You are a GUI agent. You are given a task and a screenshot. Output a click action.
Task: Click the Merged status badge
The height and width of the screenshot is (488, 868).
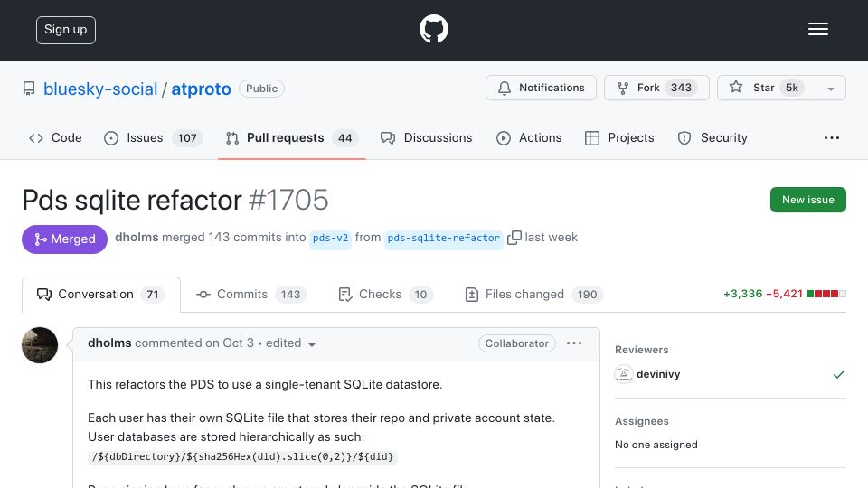tap(65, 239)
